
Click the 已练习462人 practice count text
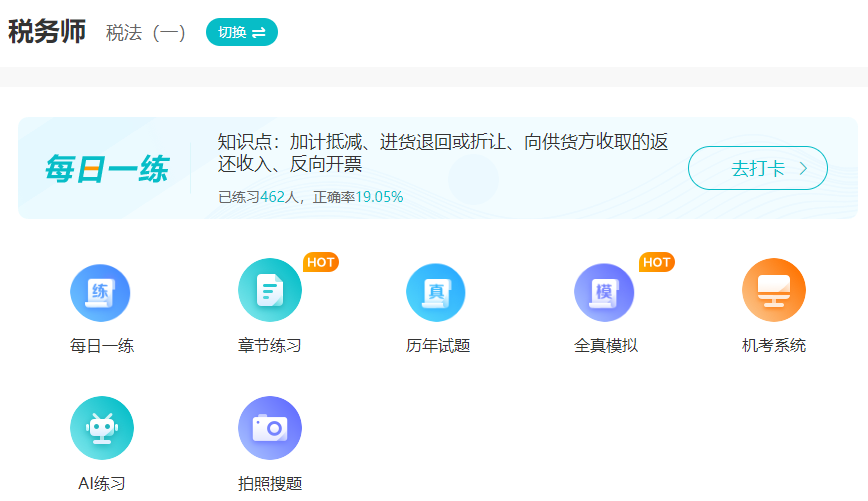[261, 197]
